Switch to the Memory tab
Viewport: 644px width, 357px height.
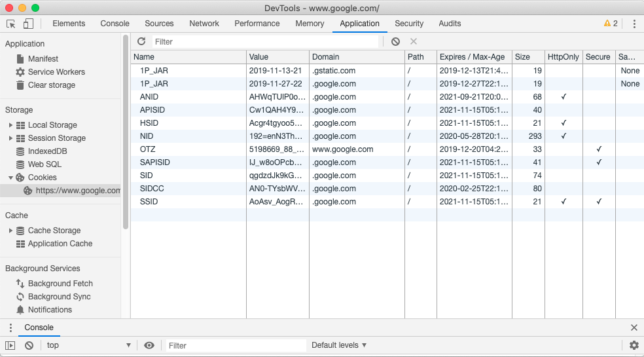coord(310,24)
